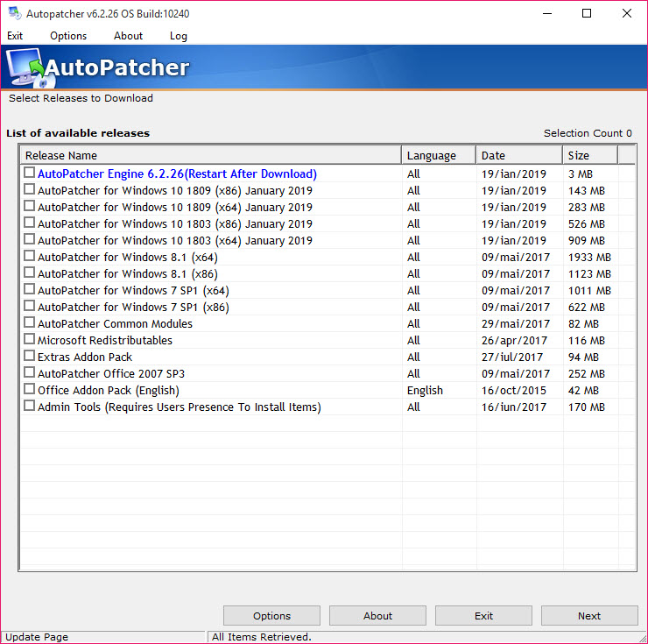The image size is (648, 644).
Task: Click the 1933 MB size value
Action: coord(589,258)
